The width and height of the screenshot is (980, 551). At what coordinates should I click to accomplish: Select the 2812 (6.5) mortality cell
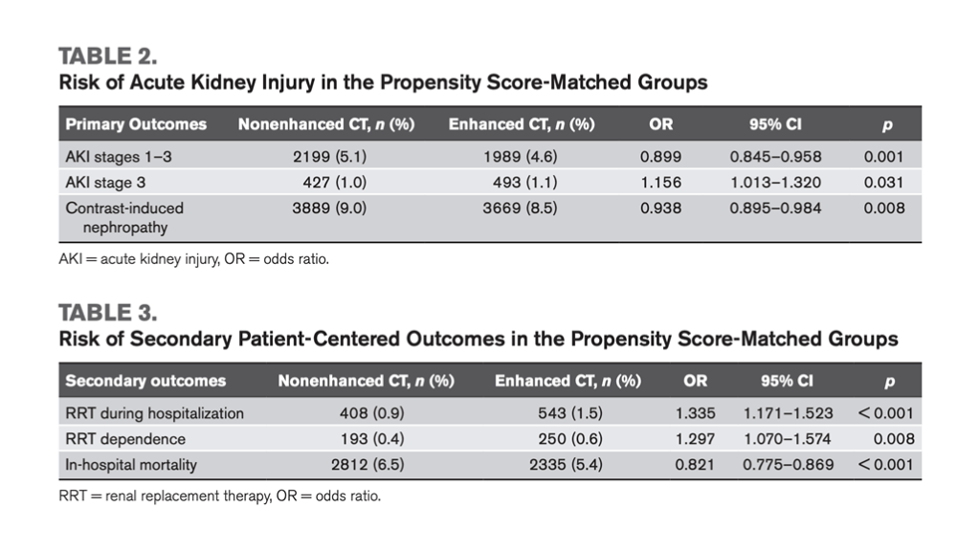[367, 465]
